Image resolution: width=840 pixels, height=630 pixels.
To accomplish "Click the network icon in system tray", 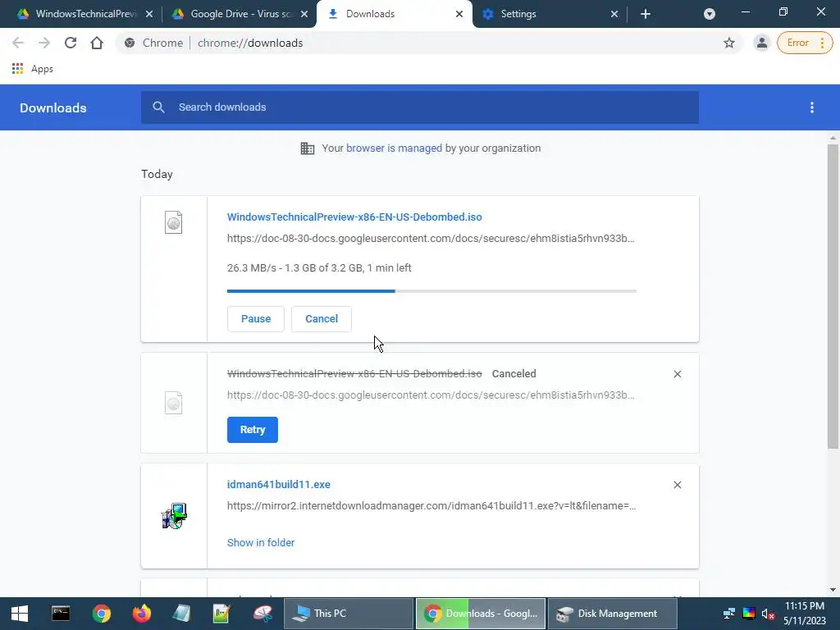I will 729,614.
